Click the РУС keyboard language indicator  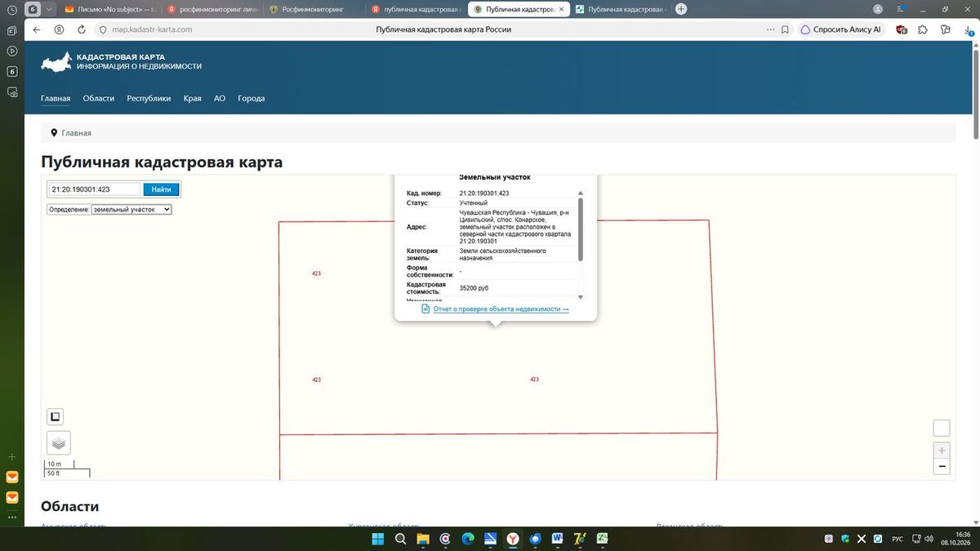tap(897, 539)
